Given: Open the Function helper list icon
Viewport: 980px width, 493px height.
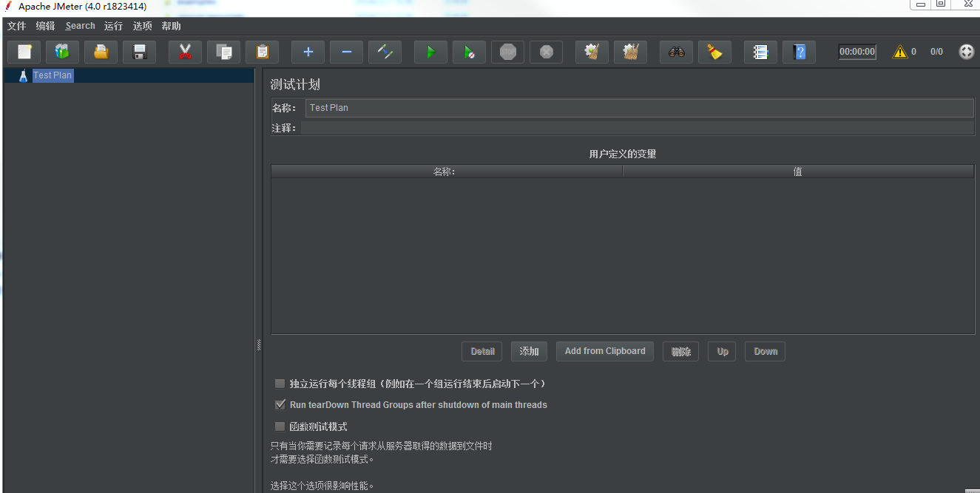Looking at the screenshot, I should [761, 52].
